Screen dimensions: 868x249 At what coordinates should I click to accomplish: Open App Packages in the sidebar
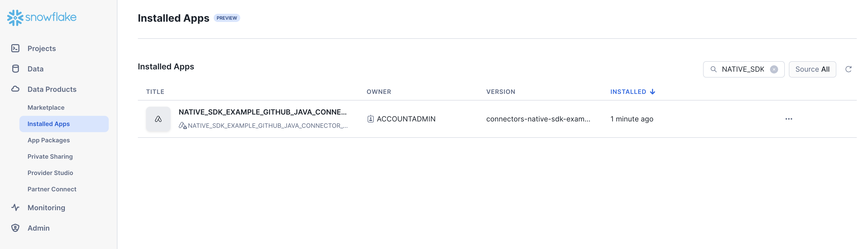[49, 140]
